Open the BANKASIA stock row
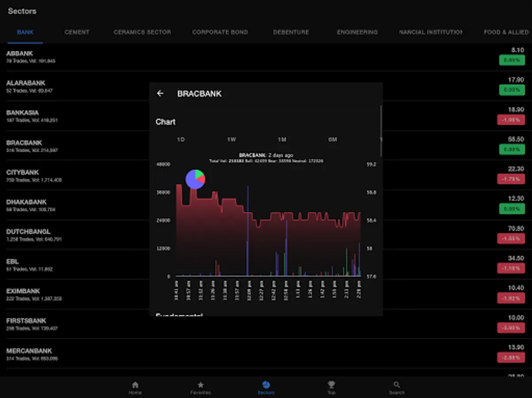This screenshot has width=532, height=398. pyautogui.click(x=266, y=116)
